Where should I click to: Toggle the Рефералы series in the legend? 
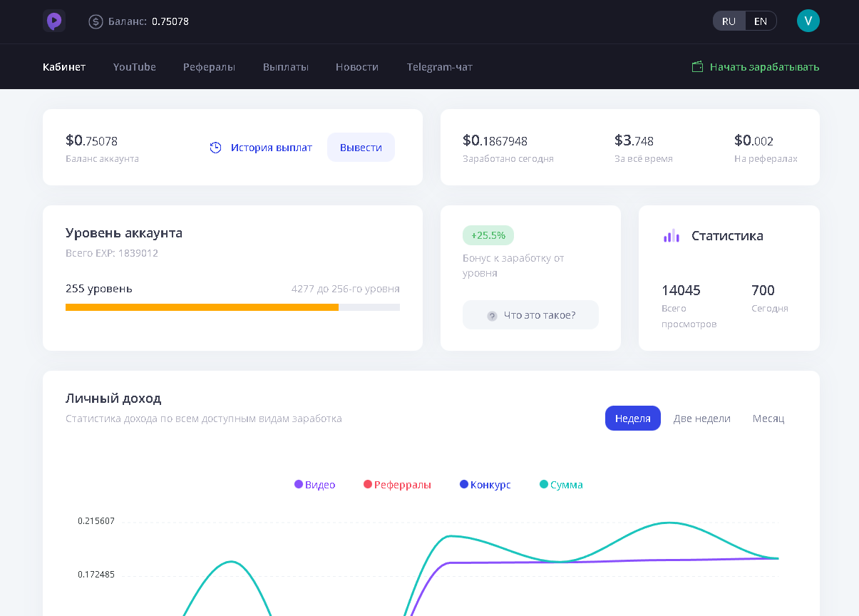397,485
